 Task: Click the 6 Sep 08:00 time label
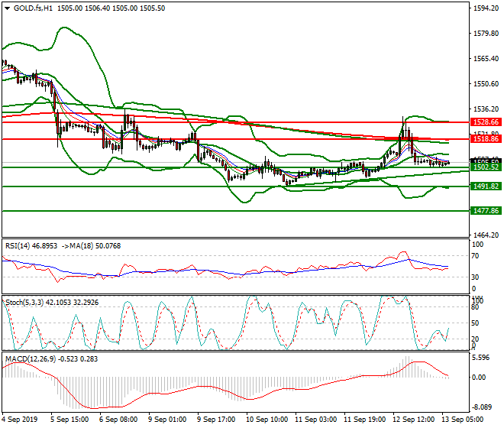tap(118, 420)
